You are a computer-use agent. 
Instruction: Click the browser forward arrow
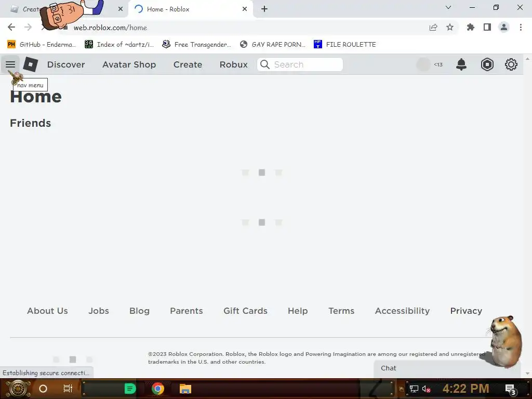(x=28, y=27)
